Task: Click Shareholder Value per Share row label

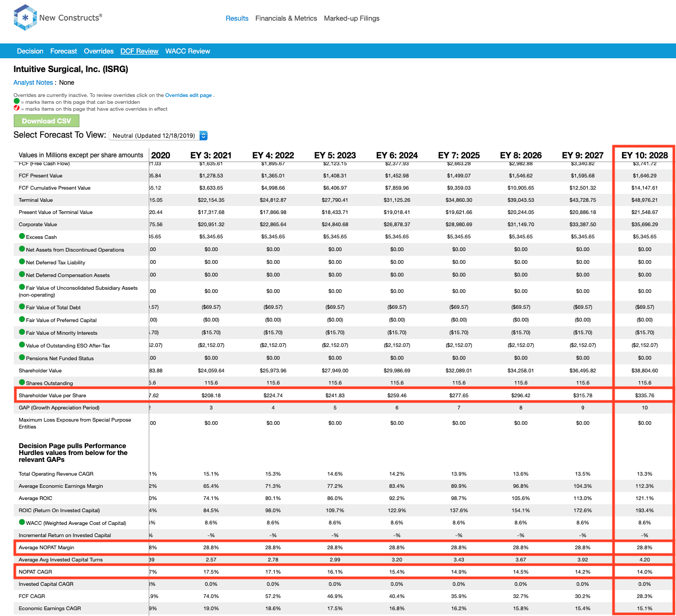Action: [52, 396]
